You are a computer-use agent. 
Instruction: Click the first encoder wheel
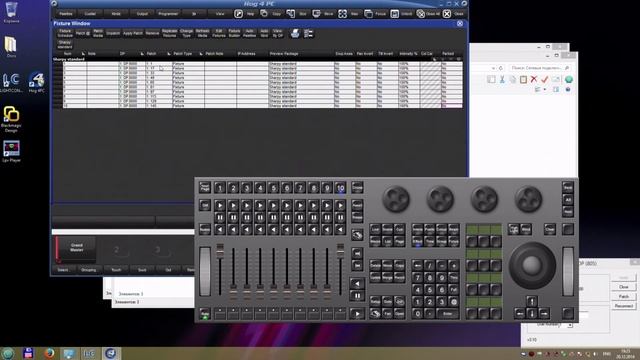[x=396, y=199]
